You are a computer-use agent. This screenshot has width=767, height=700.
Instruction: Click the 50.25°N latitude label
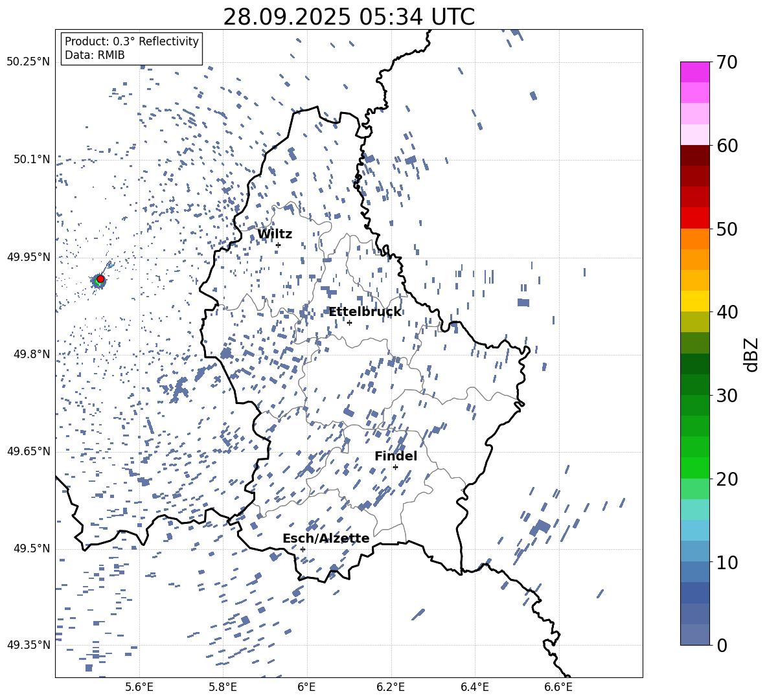tap(29, 62)
